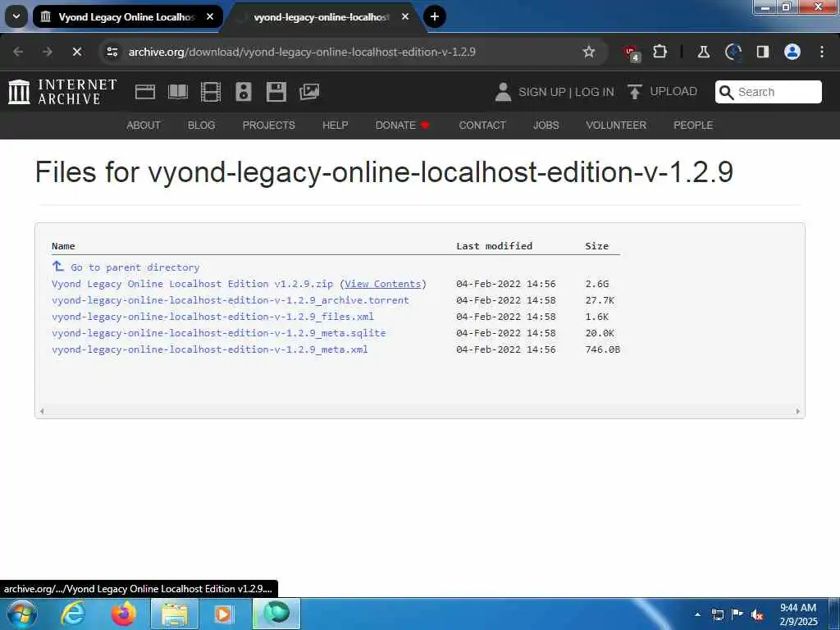Screen dimensions: 840x630
Task: Click the address bar URL text
Action: pyautogui.click(x=302, y=52)
